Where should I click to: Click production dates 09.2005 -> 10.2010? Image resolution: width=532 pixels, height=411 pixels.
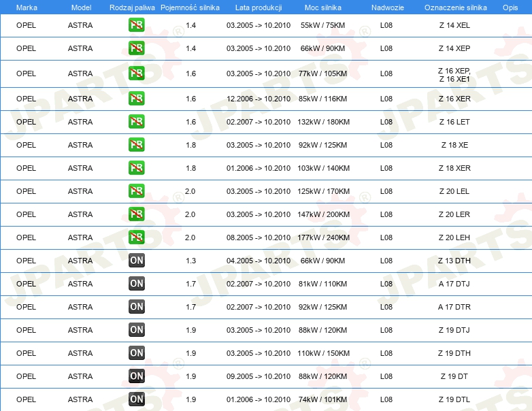tap(259, 376)
